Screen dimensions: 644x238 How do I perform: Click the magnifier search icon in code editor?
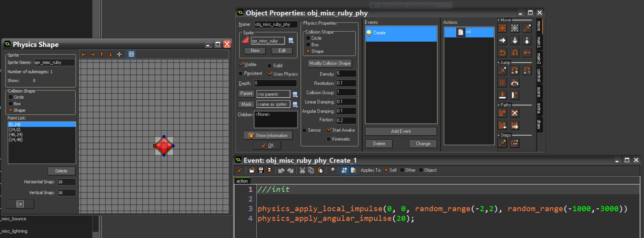coord(332,170)
